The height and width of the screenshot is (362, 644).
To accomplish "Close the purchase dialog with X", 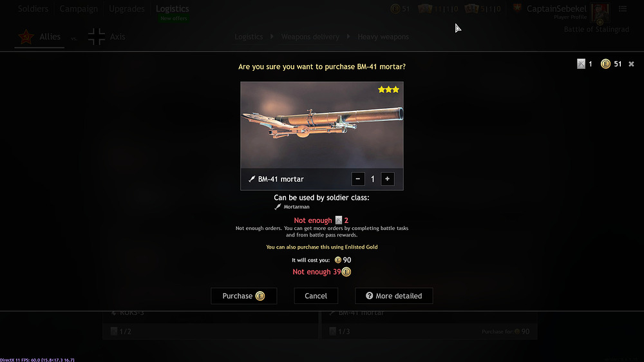I will click(x=631, y=64).
